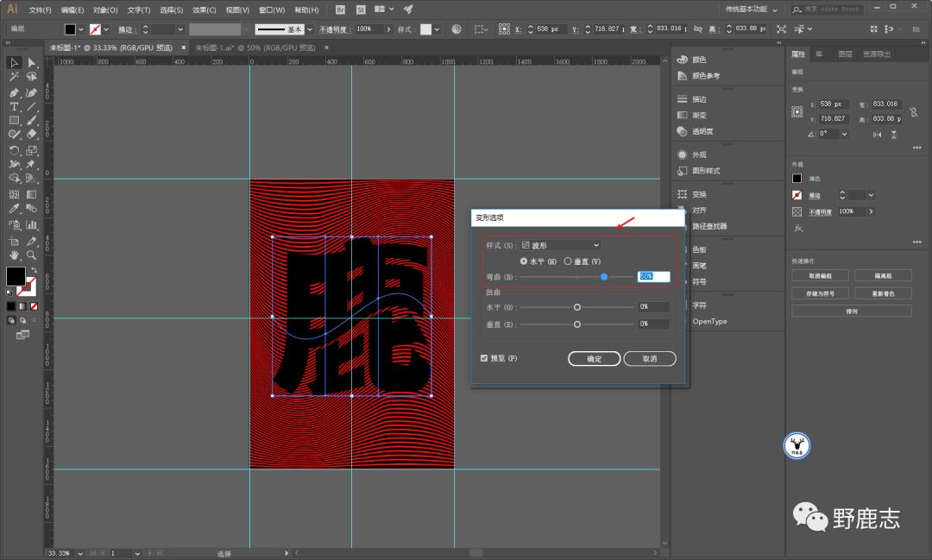This screenshot has width=932, height=560.
Task: Pick the Zoom magnifier tool
Action: point(32,255)
